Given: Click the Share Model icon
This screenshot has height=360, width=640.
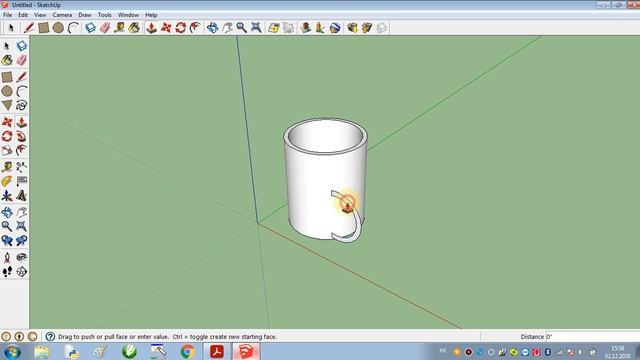Looking at the screenshot, I should click(x=367, y=28).
